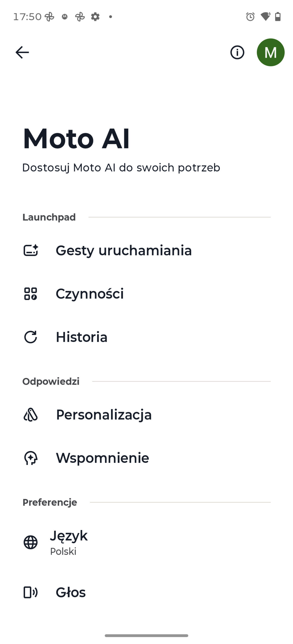The image size is (293, 644).
Task: Tap the back arrow icon
Action: tap(22, 52)
